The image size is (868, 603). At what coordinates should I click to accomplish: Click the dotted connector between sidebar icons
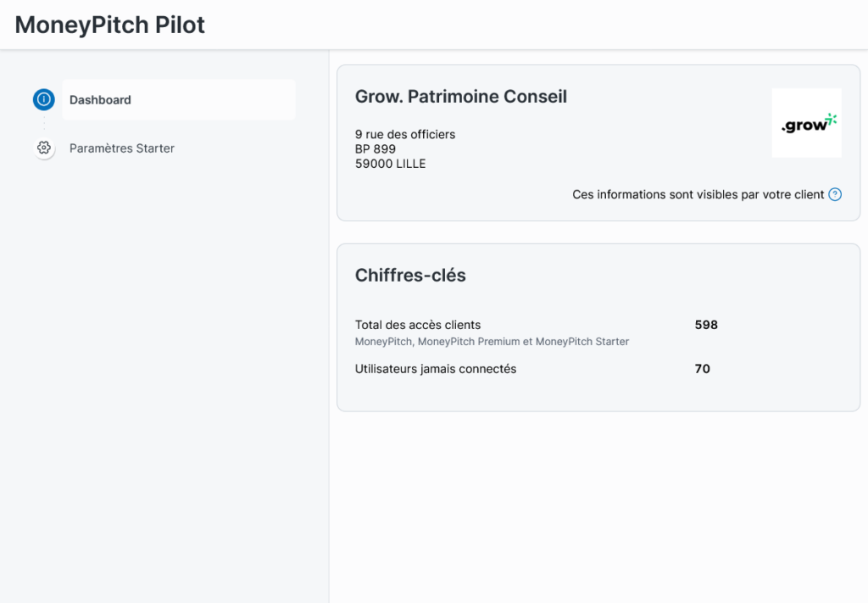(44, 124)
